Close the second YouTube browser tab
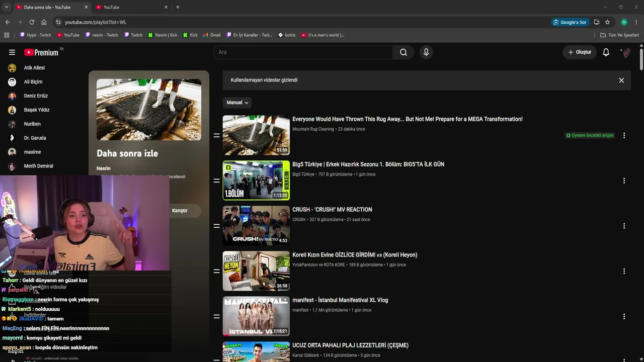Viewport: 644px width, 362px height. (166, 7)
